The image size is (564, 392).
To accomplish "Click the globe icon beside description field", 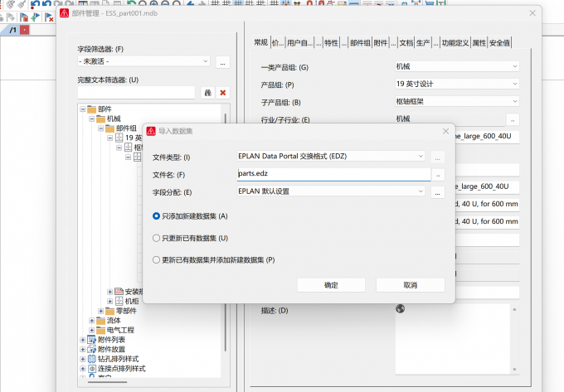I will (400, 308).
